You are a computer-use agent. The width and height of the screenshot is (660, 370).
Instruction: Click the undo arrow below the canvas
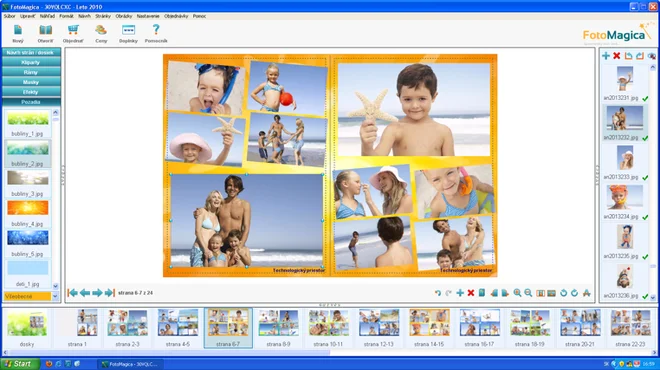click(x=438, y=293)
